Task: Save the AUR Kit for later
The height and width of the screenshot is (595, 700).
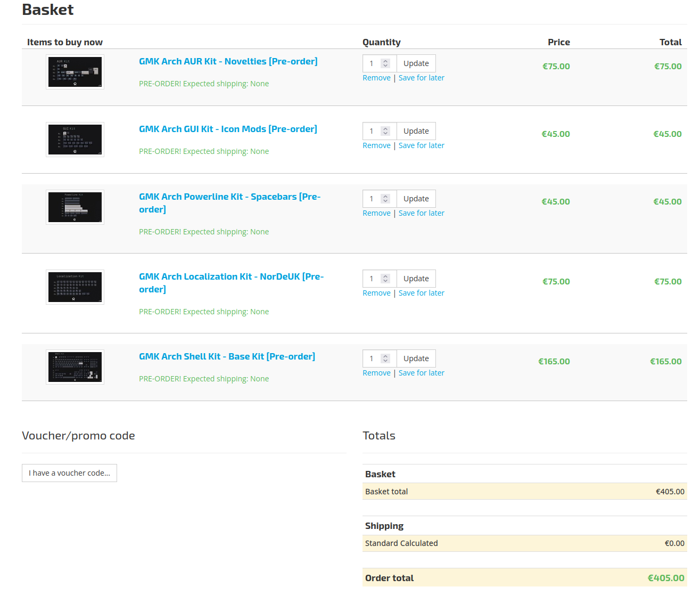Action: 422,78
